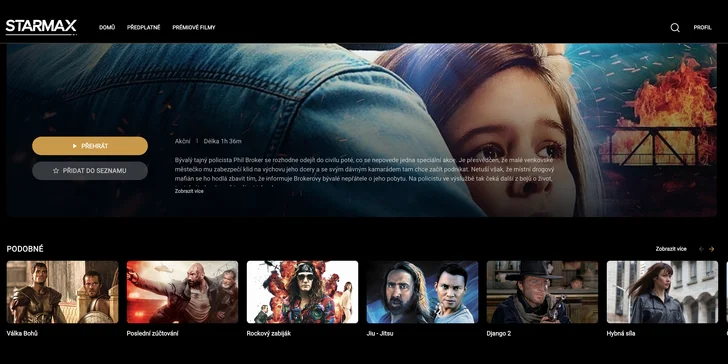Open the Django 2 thumbnail
This screenshot has height=364, width=728.
(x=542, y=292)
